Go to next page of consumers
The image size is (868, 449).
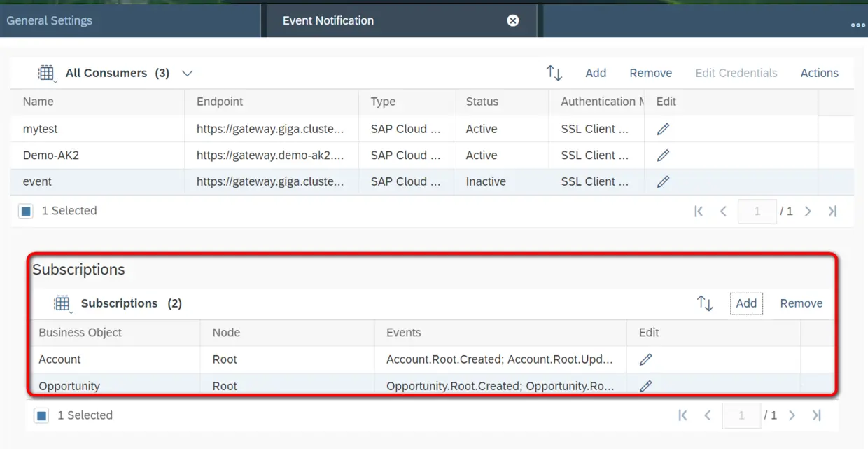tap(808, 211)
